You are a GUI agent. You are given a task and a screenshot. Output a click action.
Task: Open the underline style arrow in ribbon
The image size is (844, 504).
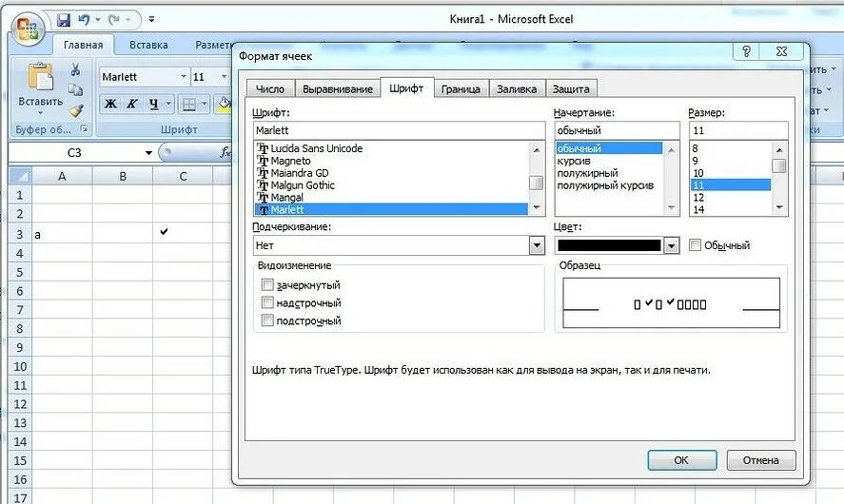point(169,104)
